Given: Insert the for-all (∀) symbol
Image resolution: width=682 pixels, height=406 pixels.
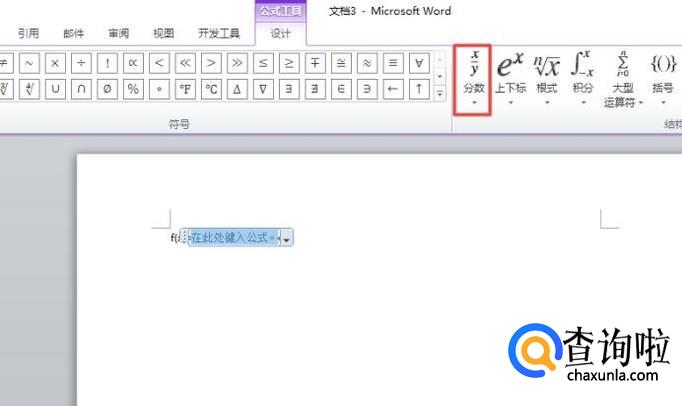Looking at the screenshot, I should [x=419, y=63].
